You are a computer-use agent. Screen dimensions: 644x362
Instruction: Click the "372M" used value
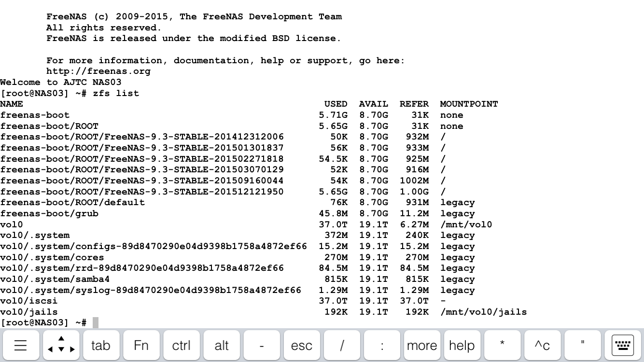(x=336, y=236)
